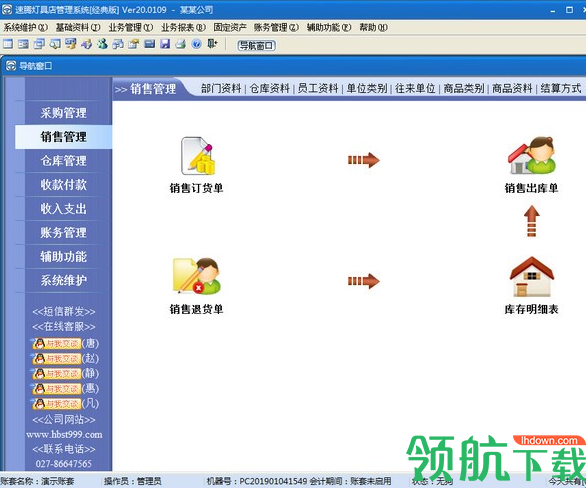Open the 单位类别 link
This screenshot has height=488, width=586.
[x=367, y=89]
